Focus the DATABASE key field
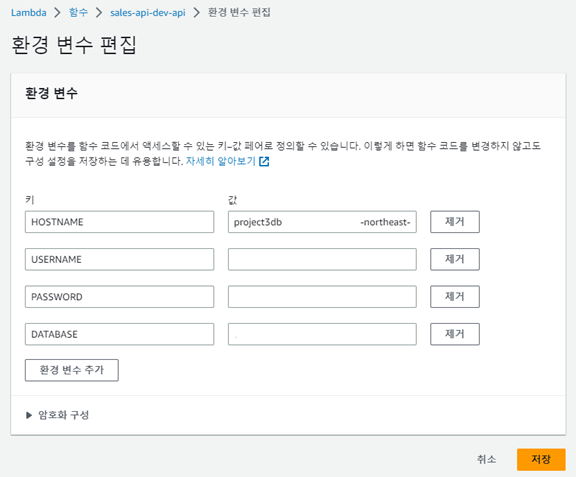 (x=119, y=334)
